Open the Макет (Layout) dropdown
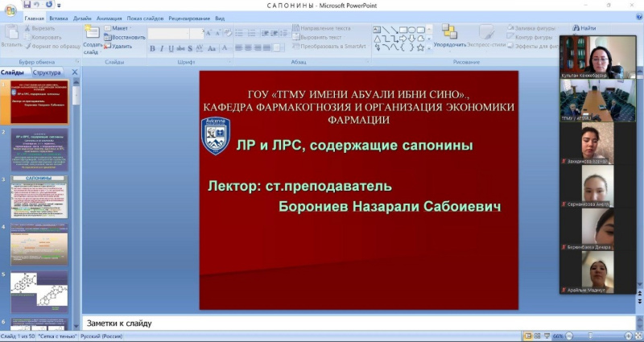 point(118,28)
